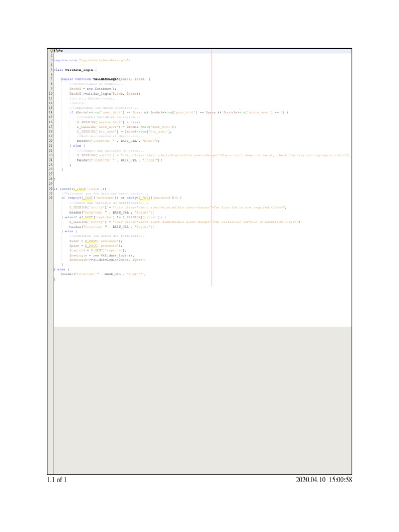Click the elseif $_POST['captcha'] condition line
The image size is (399, 532).
coord(114,217)
